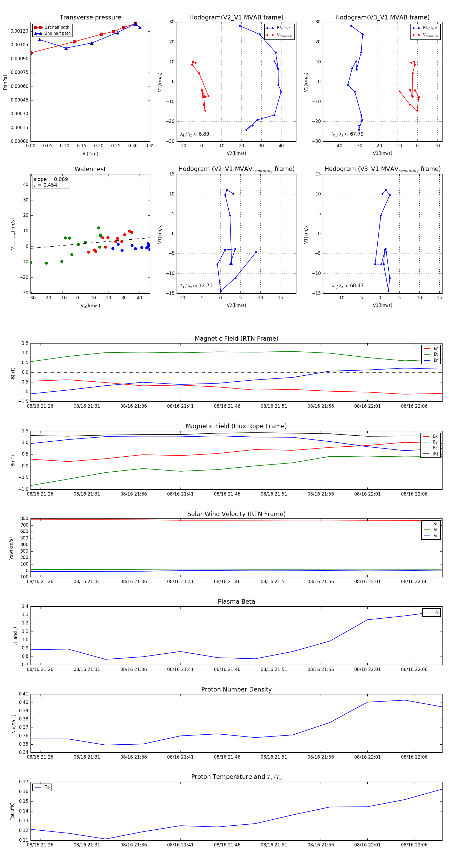Click the "Magnetic Field (Flux Rope Frame)" title
Viewport: 473px width, 868px height.
tap(236, 426)
